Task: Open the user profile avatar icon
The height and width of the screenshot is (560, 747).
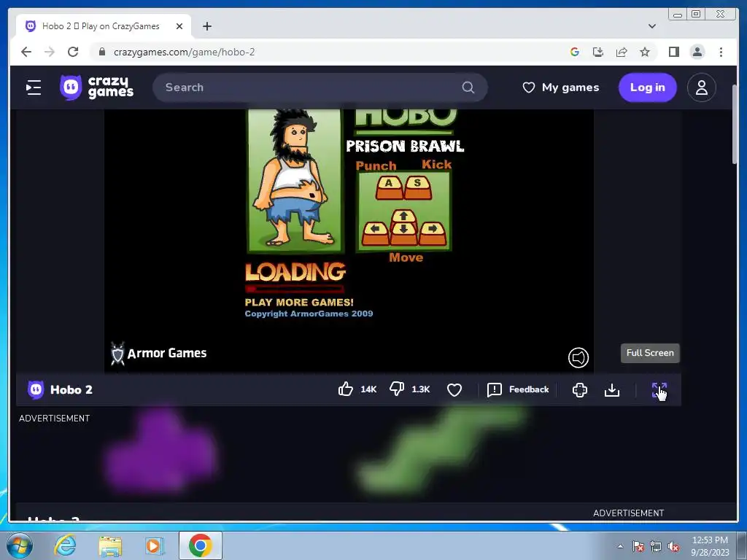Action: point(701,87)
